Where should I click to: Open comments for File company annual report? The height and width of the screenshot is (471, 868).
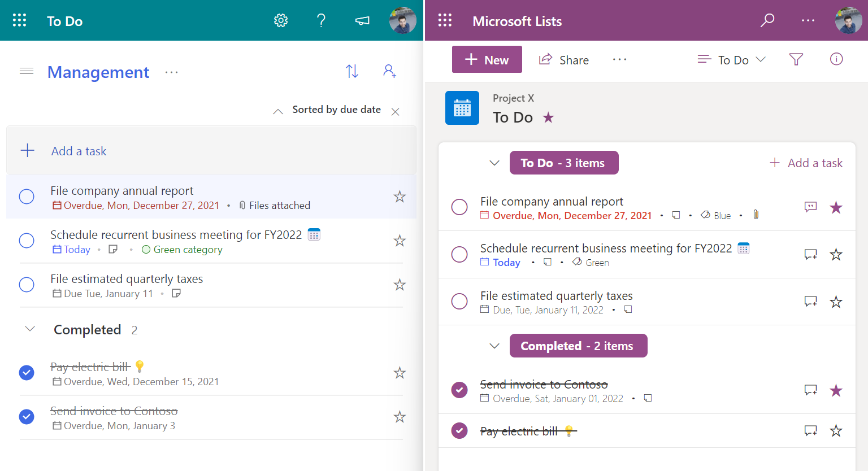pyautogui.click(x=810, y=207)
